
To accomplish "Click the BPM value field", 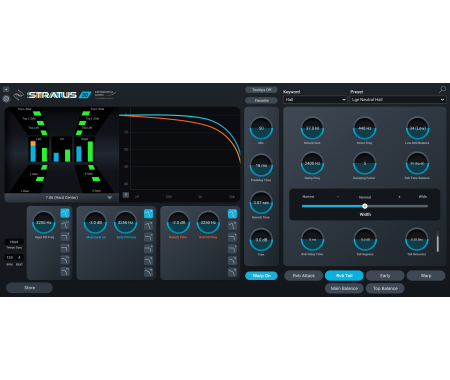I will click(x=10, y=257).
